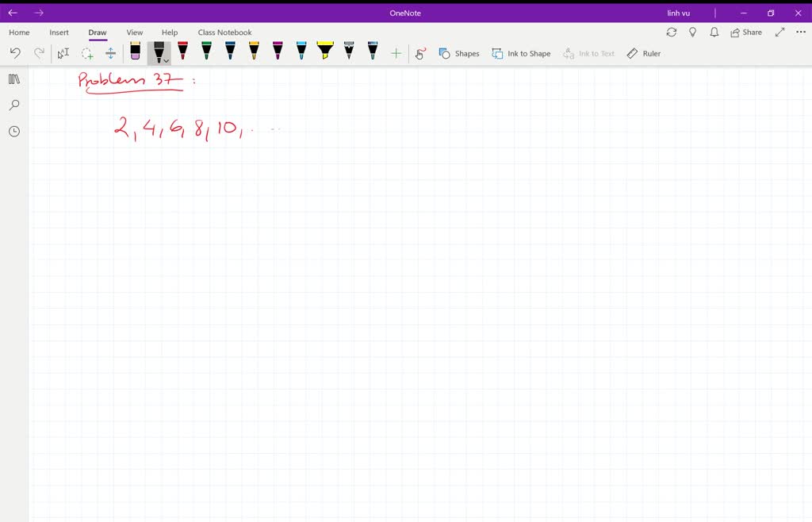
Task: Open the Notebooks list sidebar icon
Action: 13,79
